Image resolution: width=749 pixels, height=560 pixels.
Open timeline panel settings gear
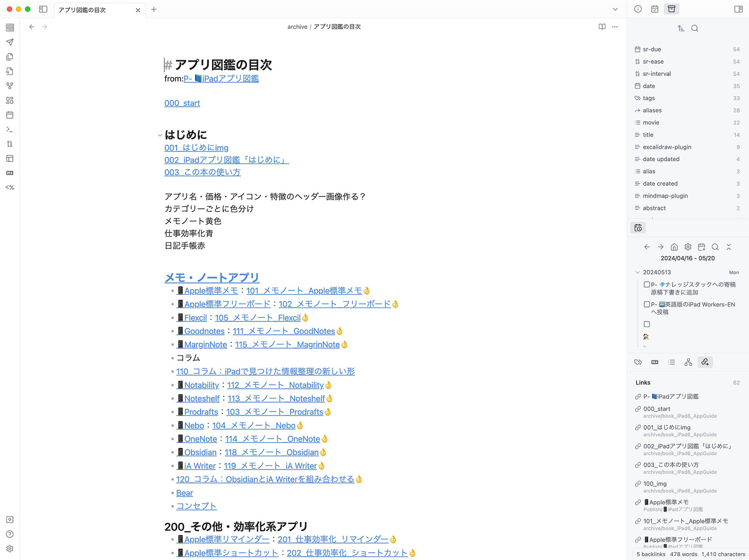pos(688,247)
